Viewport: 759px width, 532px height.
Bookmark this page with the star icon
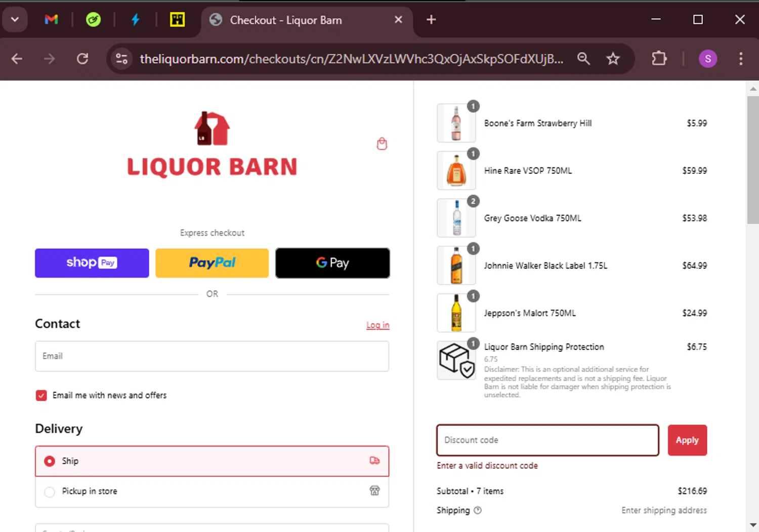[613, 59]
